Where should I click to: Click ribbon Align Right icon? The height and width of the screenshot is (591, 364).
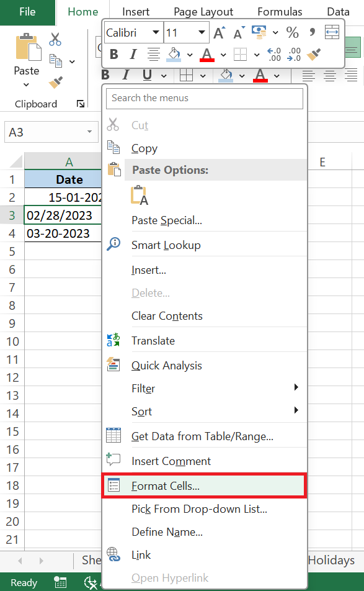tap(352, 75)
